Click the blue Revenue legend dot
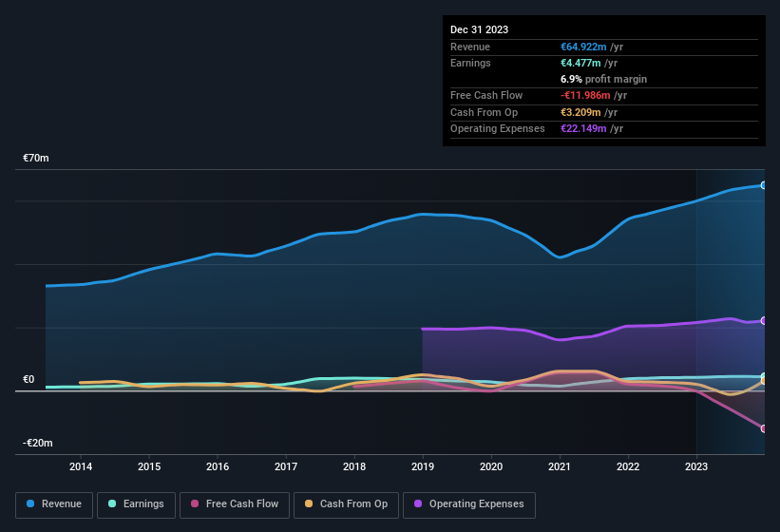 click(31, 504)
